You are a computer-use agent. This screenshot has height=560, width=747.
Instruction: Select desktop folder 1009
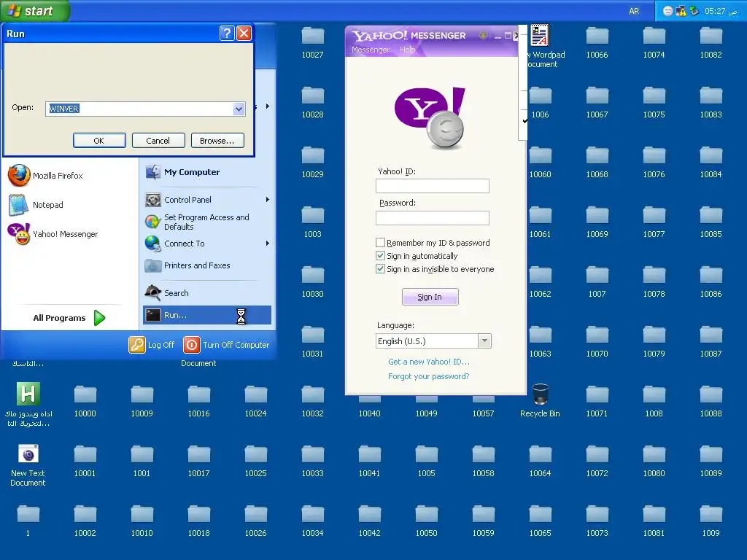711,521
